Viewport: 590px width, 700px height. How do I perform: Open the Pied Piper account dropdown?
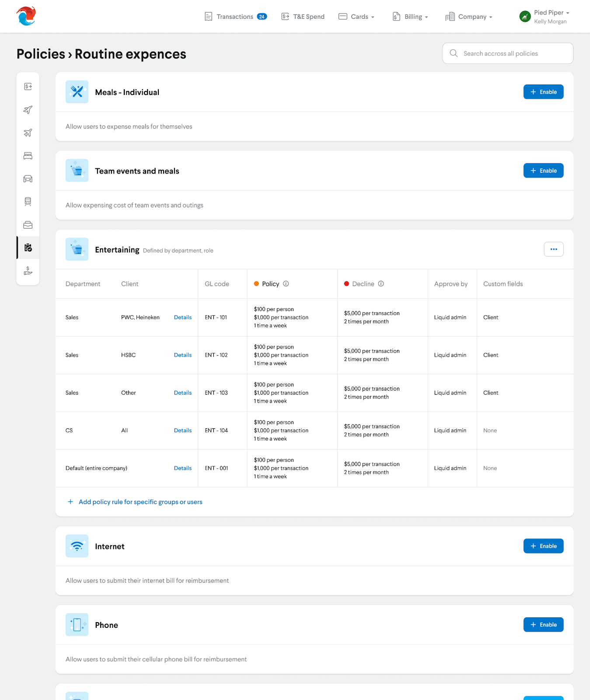pyautogui.click(x=545, y=17)
